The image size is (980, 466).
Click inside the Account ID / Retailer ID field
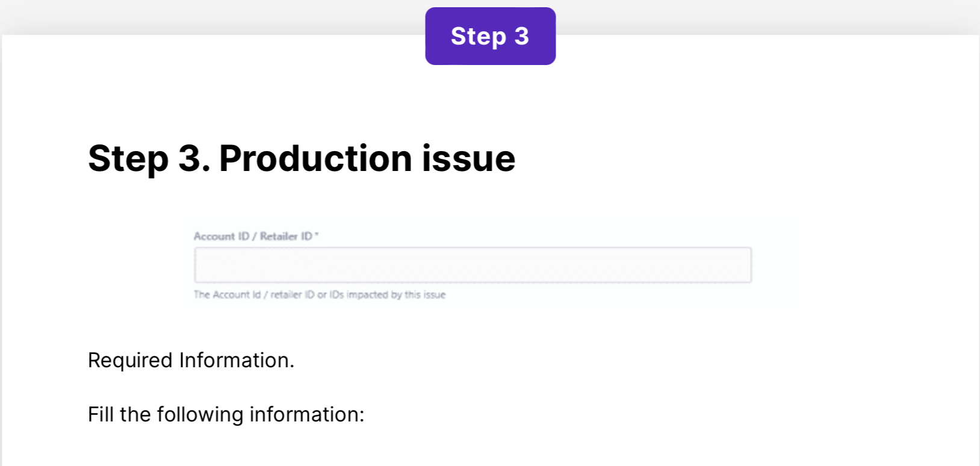[473, 265]
